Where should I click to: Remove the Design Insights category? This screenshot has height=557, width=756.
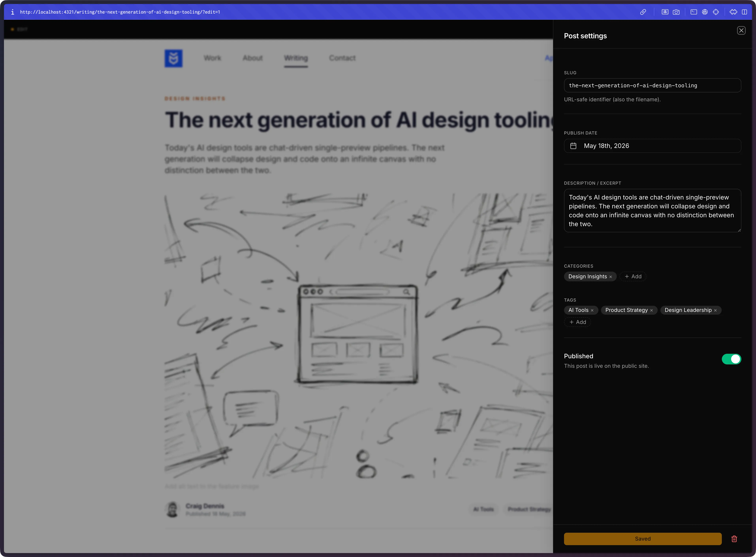(x=610, y=277)
